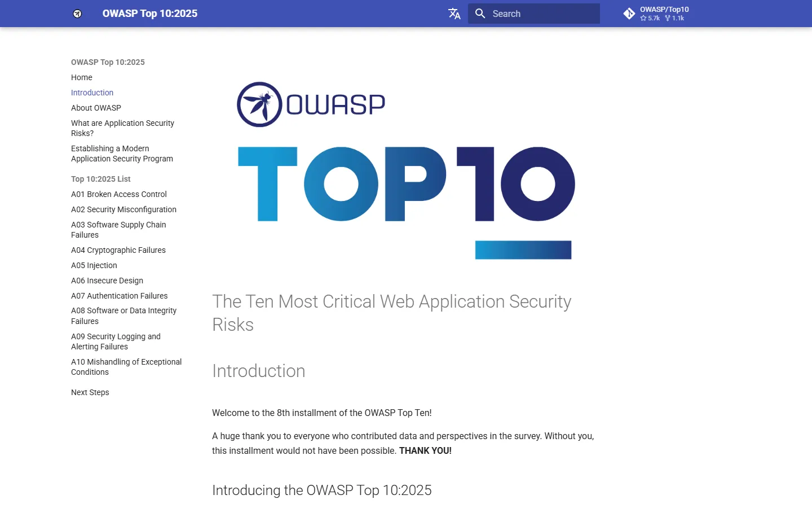Click the OWASP Top 10 banner image

(x=406, y=170)
